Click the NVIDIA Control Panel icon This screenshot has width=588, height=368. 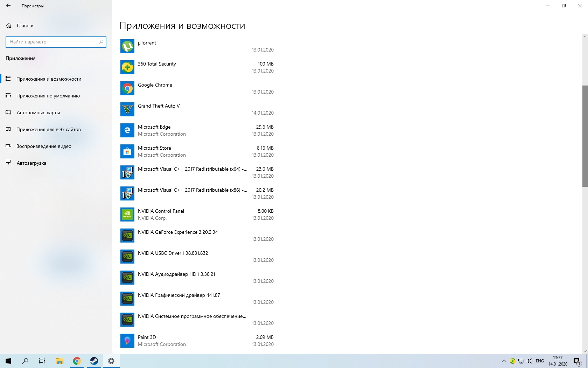coord(127,214)
